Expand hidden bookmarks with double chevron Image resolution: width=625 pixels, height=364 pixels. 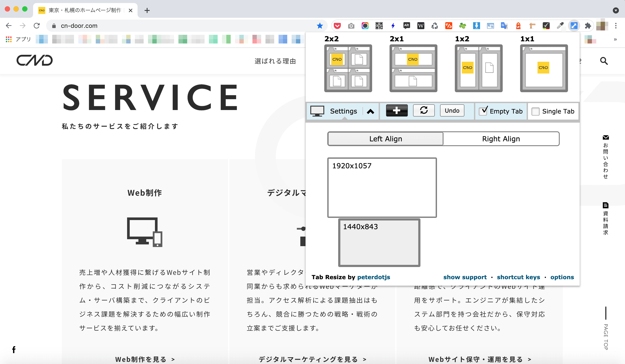click(x=615, y=39)
